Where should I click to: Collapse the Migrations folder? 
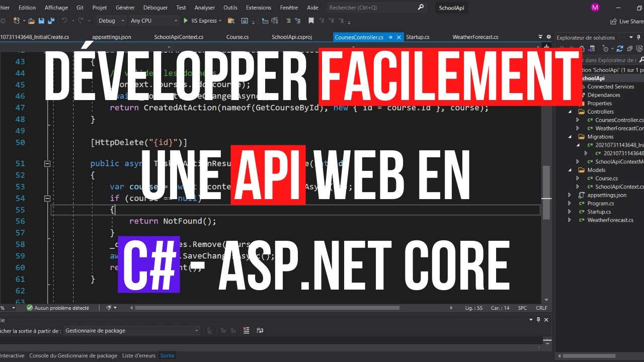click(570, 137)
